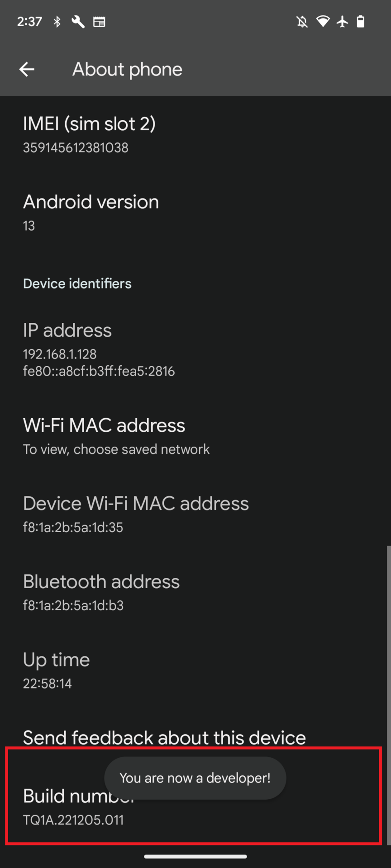Tap the wrench icon in status bar
The height and width of the screenshot is (868, 391).
coord(78,22)
